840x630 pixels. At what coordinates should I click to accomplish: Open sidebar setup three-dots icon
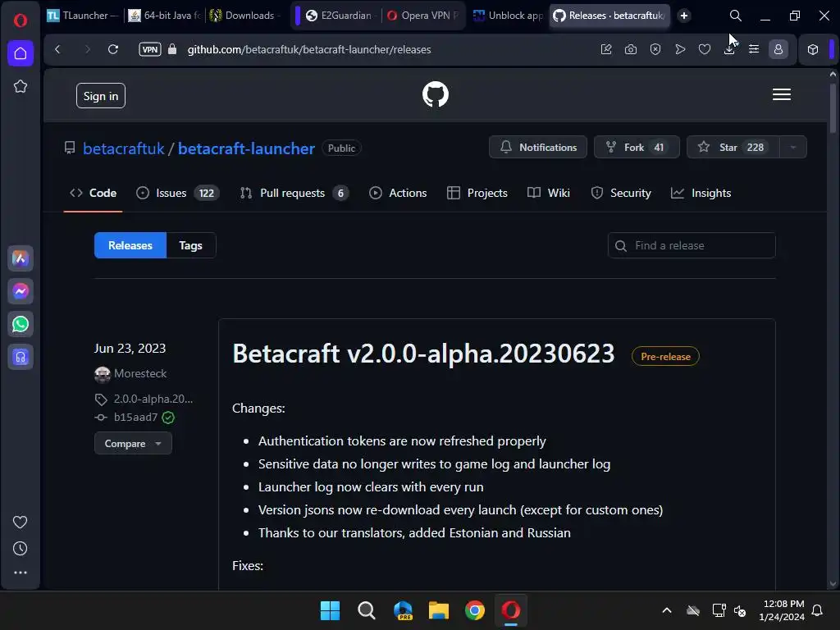coord(21,573)
